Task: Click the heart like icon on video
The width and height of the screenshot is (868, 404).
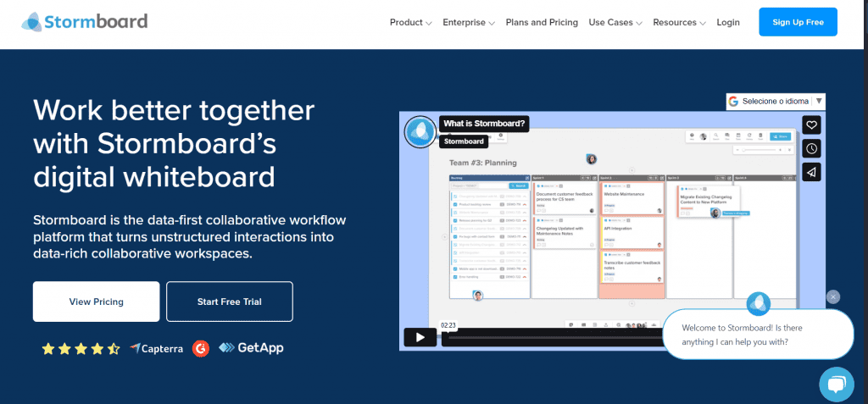Action: [811, 125]
